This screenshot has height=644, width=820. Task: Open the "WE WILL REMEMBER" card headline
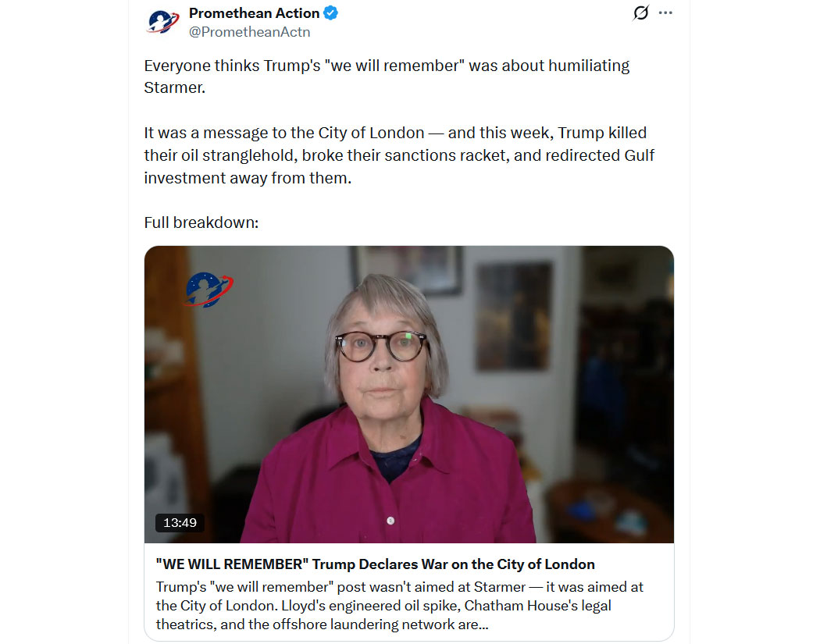click(x=375, y=564)
